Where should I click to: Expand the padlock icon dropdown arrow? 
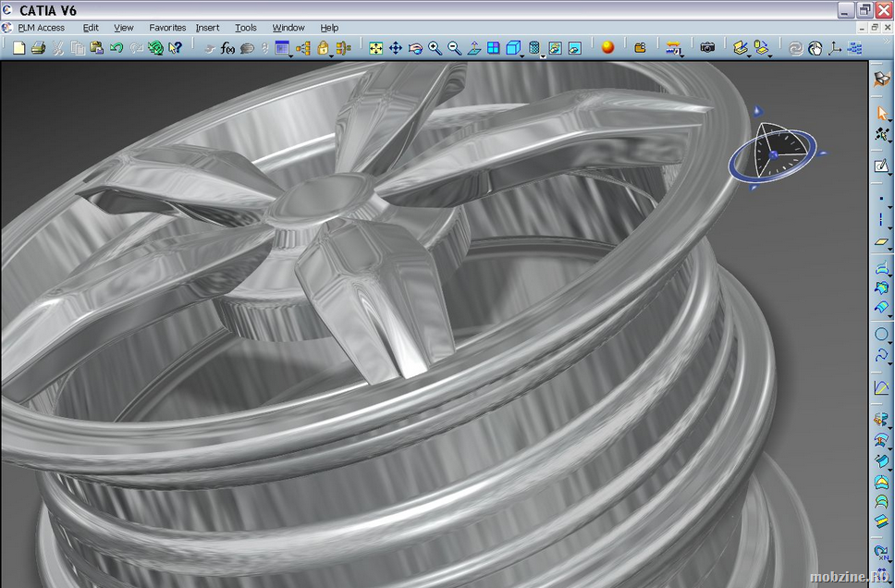pyautogui.click(x=331, y=55)
